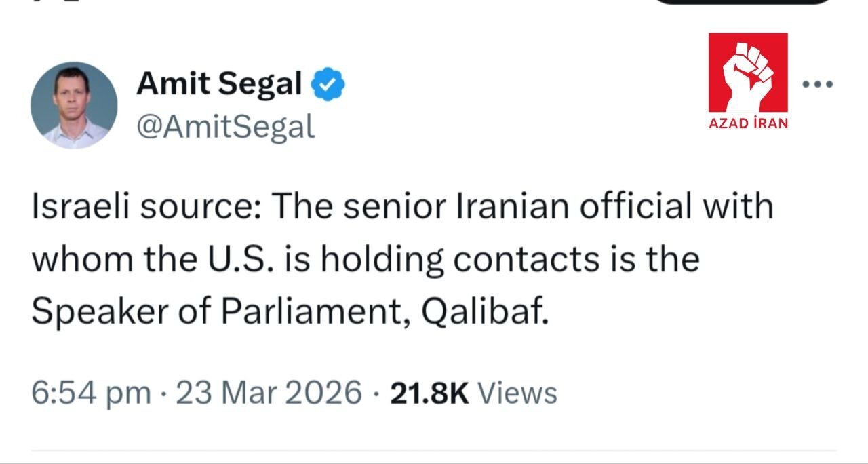Click the 21.8K view count number
Image resolution: width=868 pixels, height=464 pixels.
pyautogui.click(x=429, y=392)
